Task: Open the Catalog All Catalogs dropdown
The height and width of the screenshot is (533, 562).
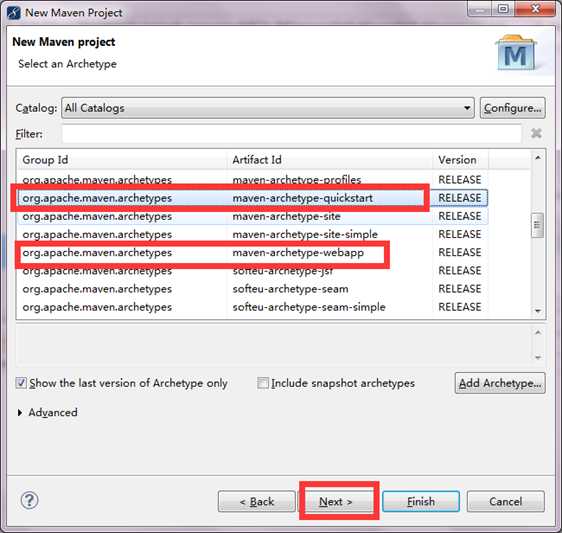Action: point(268,108)
